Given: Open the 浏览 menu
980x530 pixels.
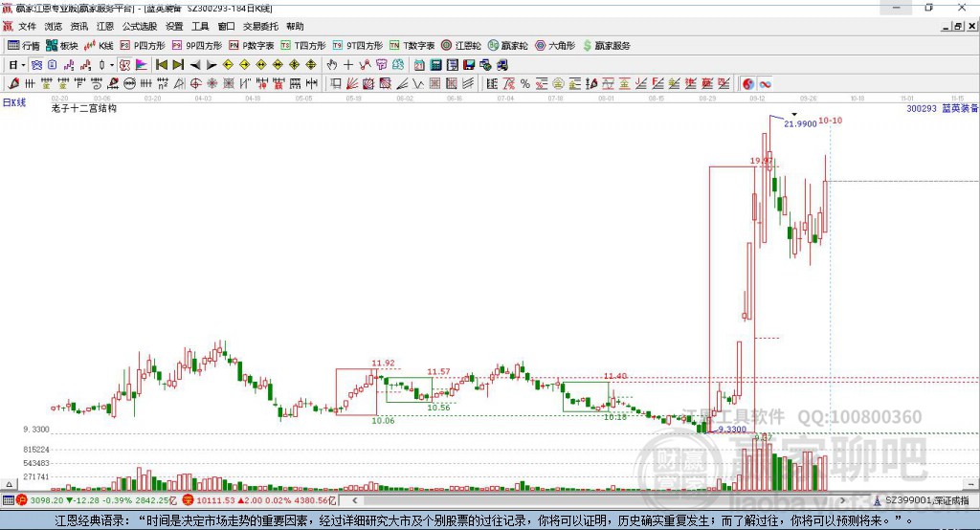Looking at the screenshot, I should click(54, 26).
